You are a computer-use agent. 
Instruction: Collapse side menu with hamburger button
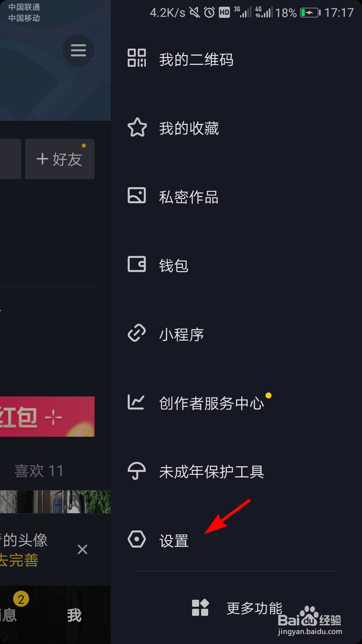coord(78,50)
